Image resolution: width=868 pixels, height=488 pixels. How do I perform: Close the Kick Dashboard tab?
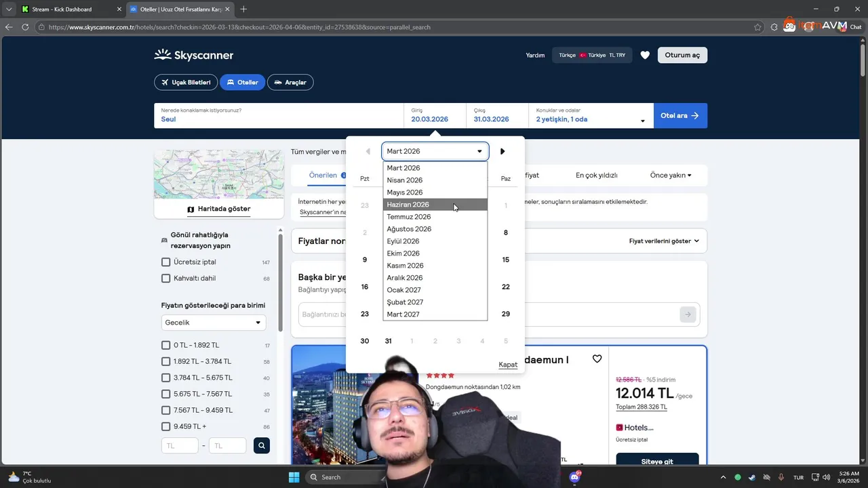[x=119, y=9]
